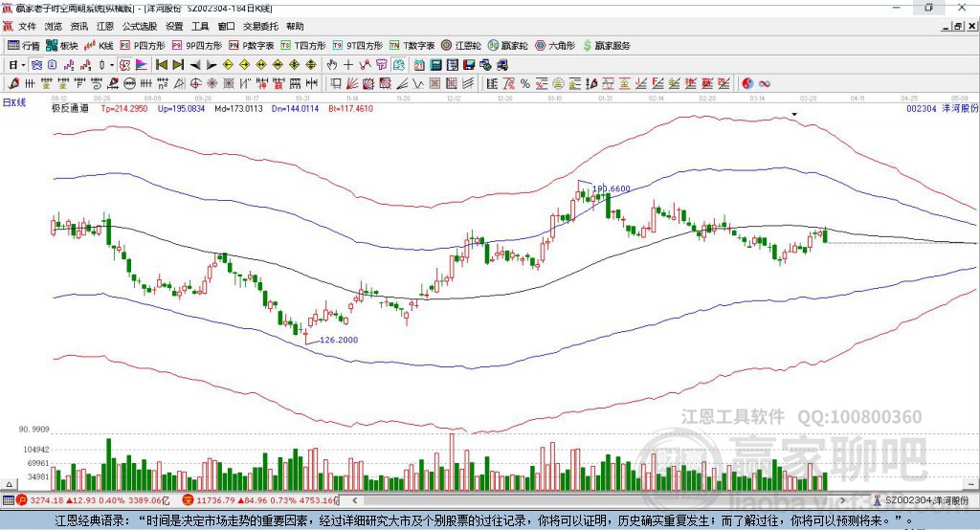Viewport: 980px width, 530px height.
Task: Open the calculator tool
Action: 435,65
